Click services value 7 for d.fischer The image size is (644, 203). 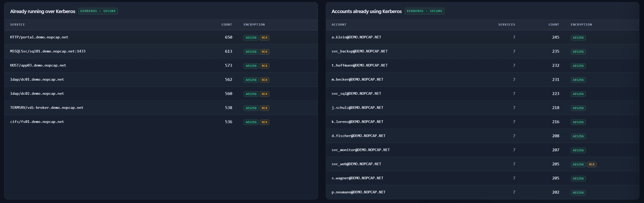tap(514, 136)
